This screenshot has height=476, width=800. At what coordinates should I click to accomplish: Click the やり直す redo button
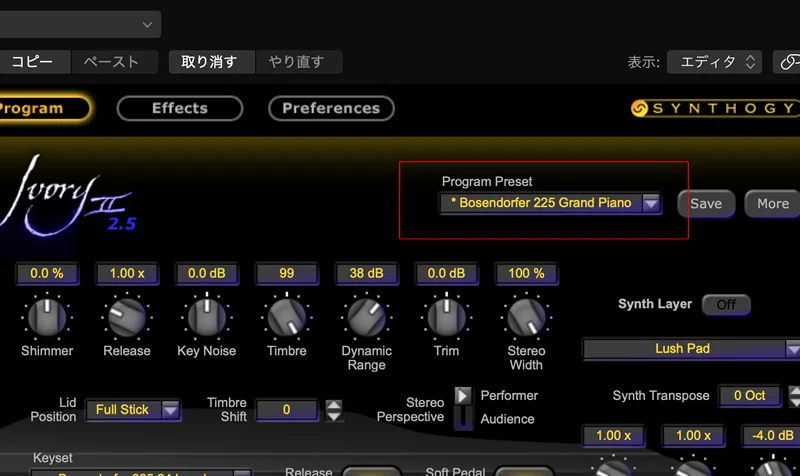[298, 62]
